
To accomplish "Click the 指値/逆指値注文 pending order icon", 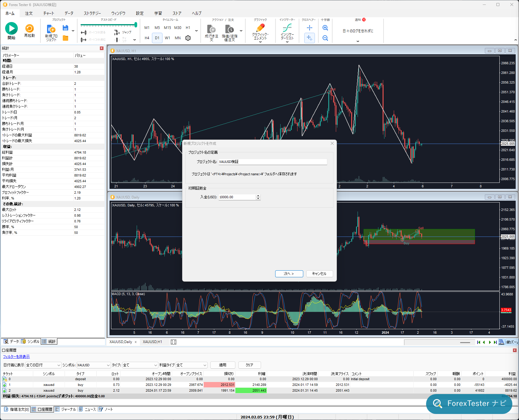I will pos(230,29).
